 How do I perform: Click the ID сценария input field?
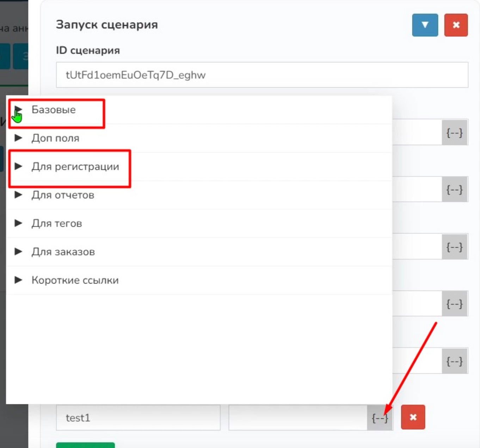(x=262, y=75)
